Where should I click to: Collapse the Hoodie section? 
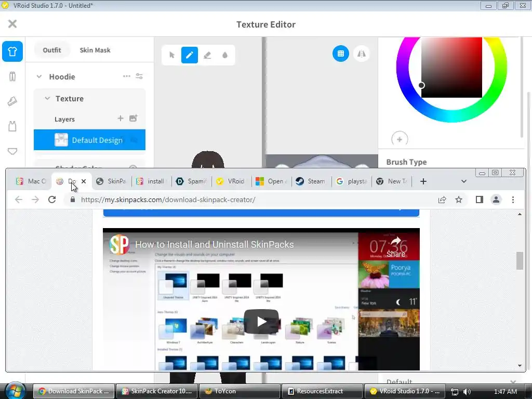click(x=39, y=77)
